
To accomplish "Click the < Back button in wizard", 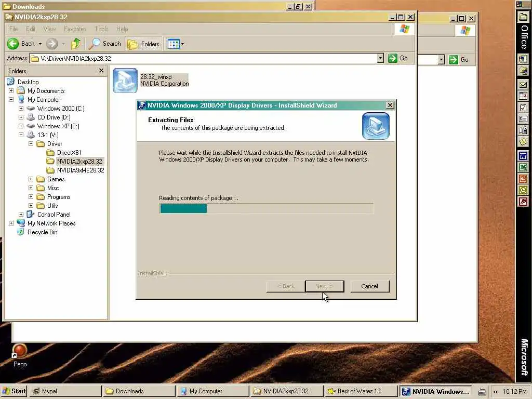I will click(x=286, y=286).
